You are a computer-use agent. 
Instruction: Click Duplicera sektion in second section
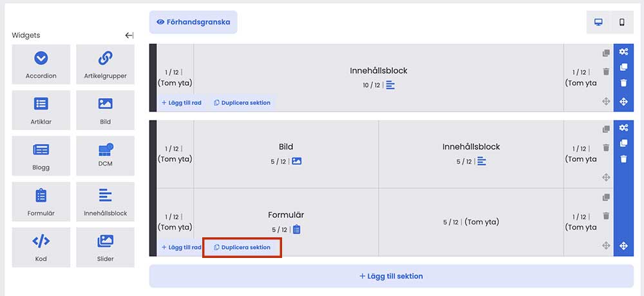242,248
